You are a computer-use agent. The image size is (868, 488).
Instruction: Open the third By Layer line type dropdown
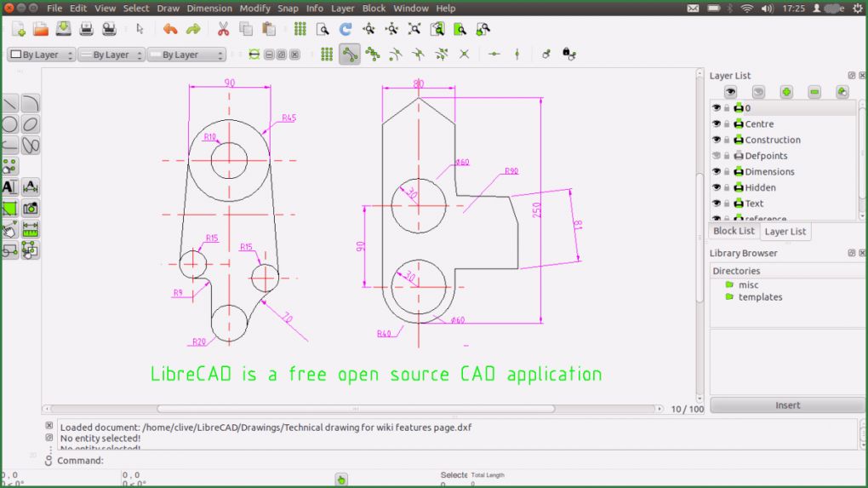tap(186, 55)
